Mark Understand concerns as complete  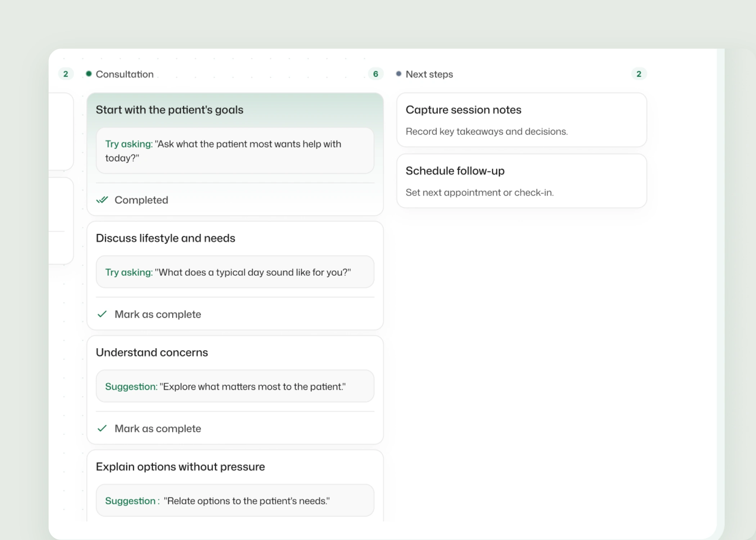(149, 428)
